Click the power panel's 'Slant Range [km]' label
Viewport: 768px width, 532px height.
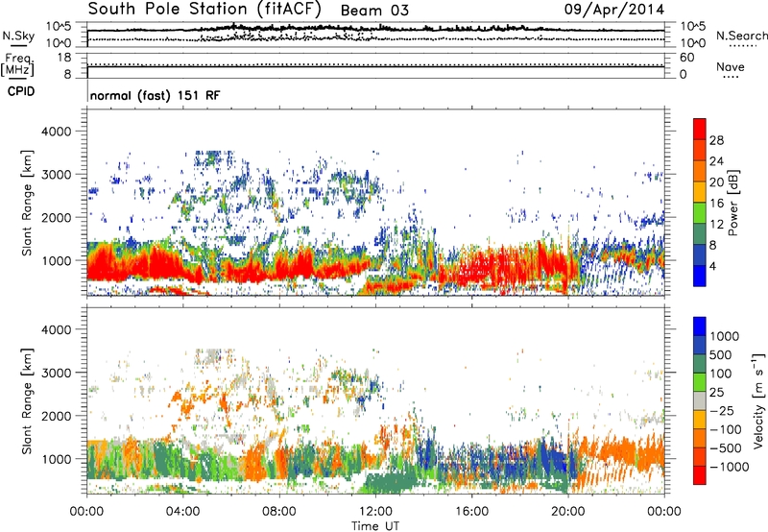pyautogui.click(x=27, y=203)
